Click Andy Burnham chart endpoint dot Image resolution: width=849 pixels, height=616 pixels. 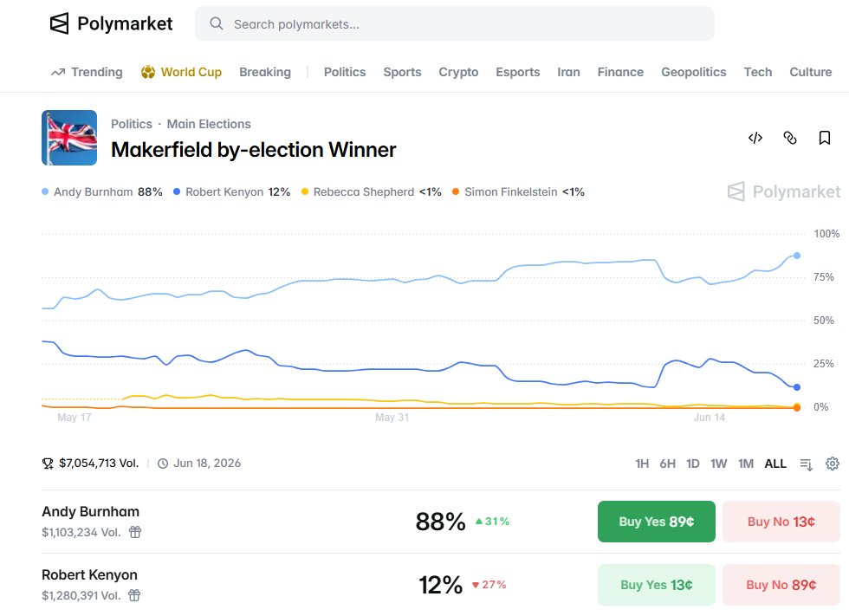click(796, 256)
